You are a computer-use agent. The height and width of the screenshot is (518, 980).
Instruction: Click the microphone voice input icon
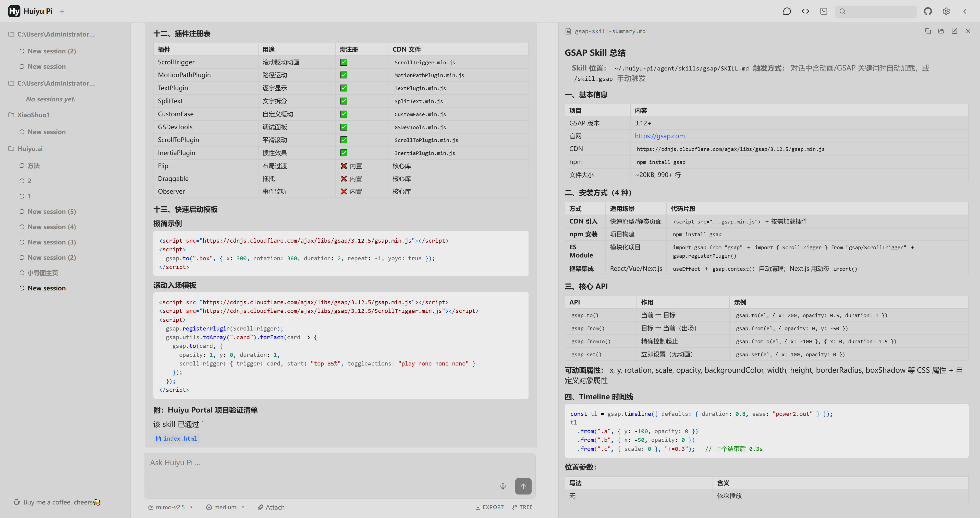click(x=503, y=486)
